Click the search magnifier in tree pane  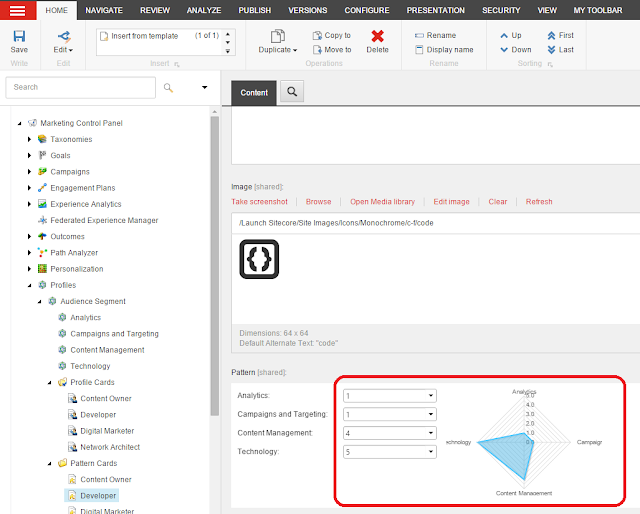tap(168, 87)
